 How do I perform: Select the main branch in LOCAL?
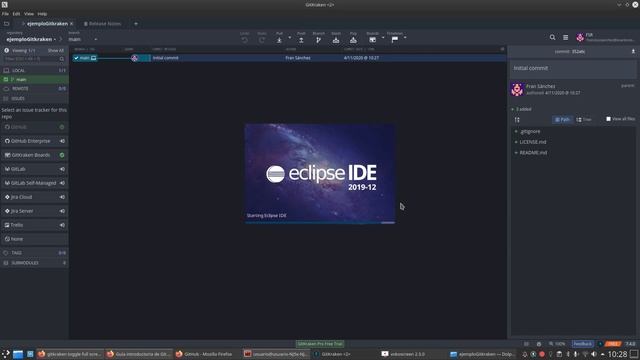point(34,79)
